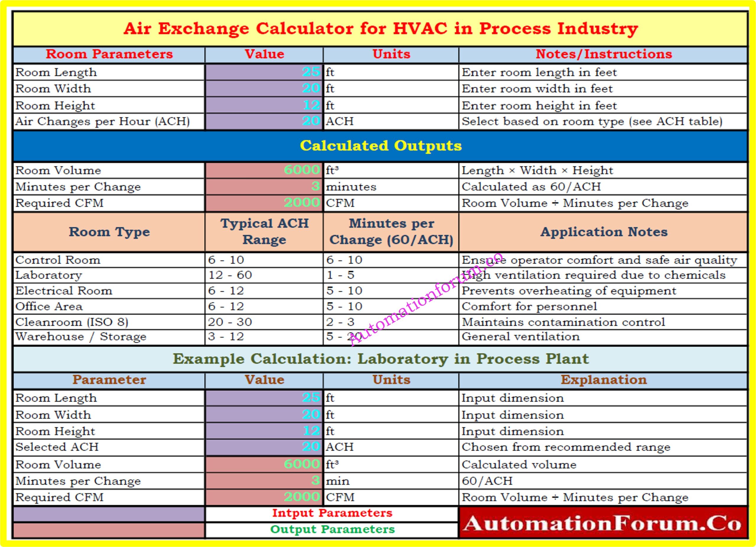Click the Typical ACH Range column header
756x547 pixels.
click(x=264, y=231)
